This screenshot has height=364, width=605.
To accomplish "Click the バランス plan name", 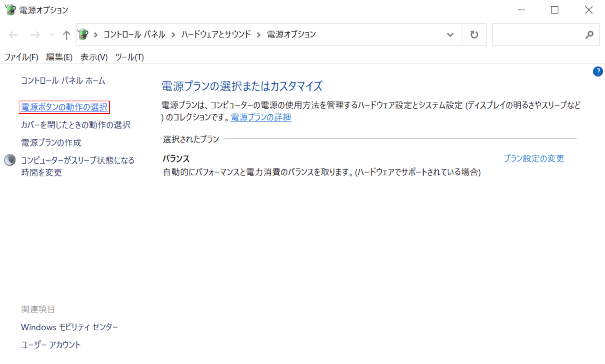I will tap(176, 159).
